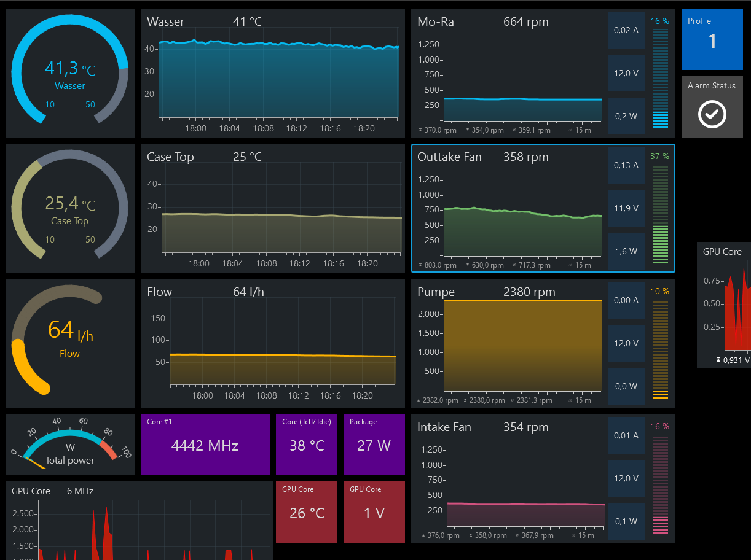The height and width of the screenshot is (560, 751).
Task: Click the Alarm Status checkmark icon
Action: [712, 114]
